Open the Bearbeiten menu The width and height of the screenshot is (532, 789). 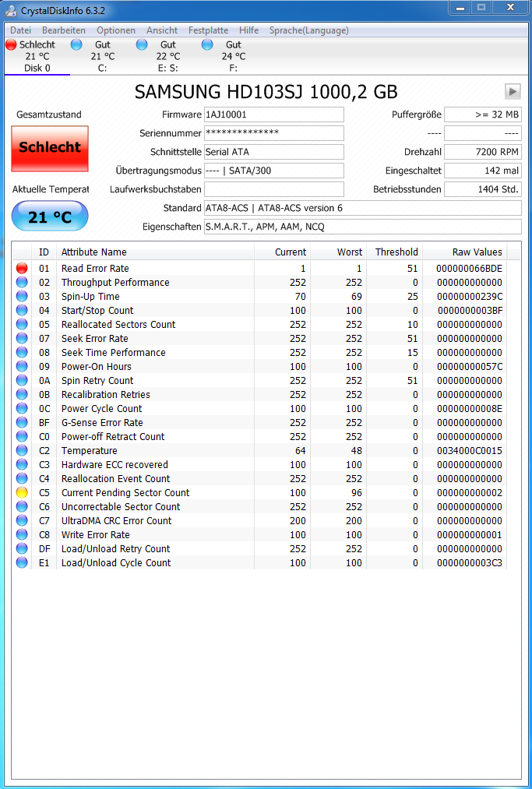click(x=64, y=30)
